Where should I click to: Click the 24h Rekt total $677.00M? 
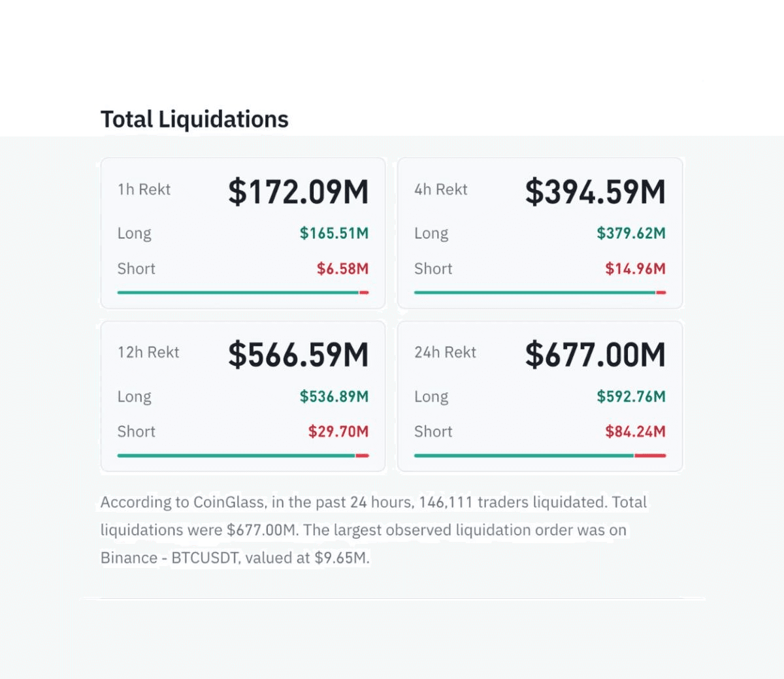click(x=595, y=355)
